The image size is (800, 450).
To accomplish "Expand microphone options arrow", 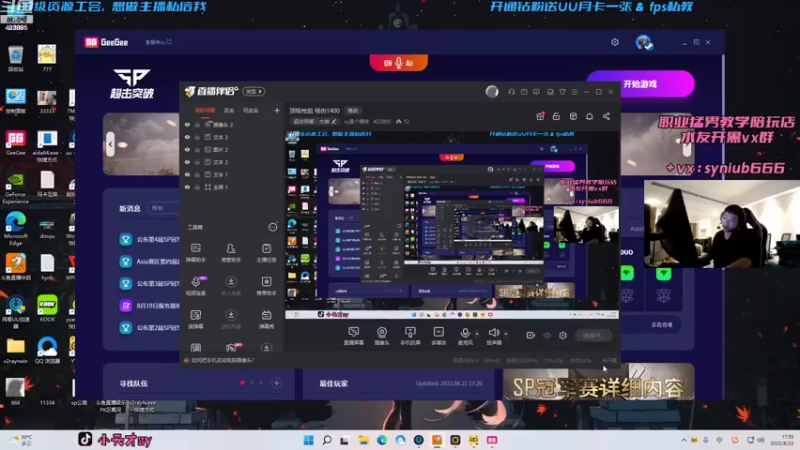I will pos(477,334).
